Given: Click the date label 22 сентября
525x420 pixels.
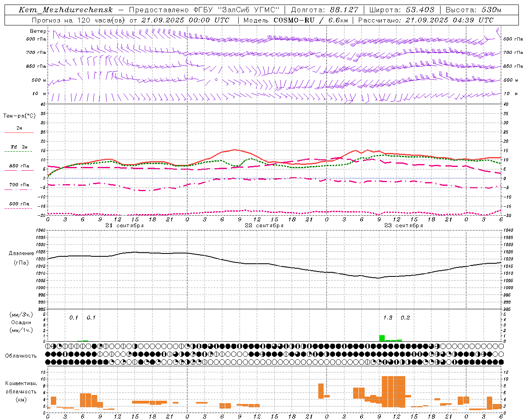Looking at the screenshot, I should coord(264,226).
